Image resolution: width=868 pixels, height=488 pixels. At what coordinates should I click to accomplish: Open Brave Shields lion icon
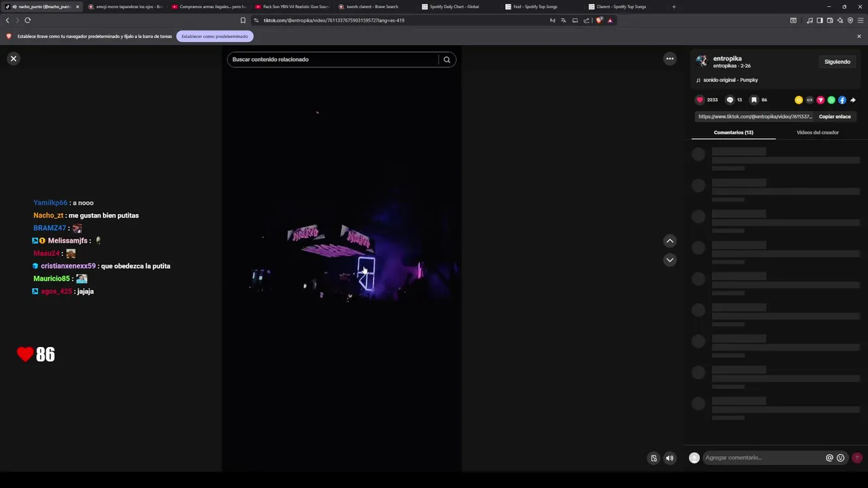[x=599, y=20]
